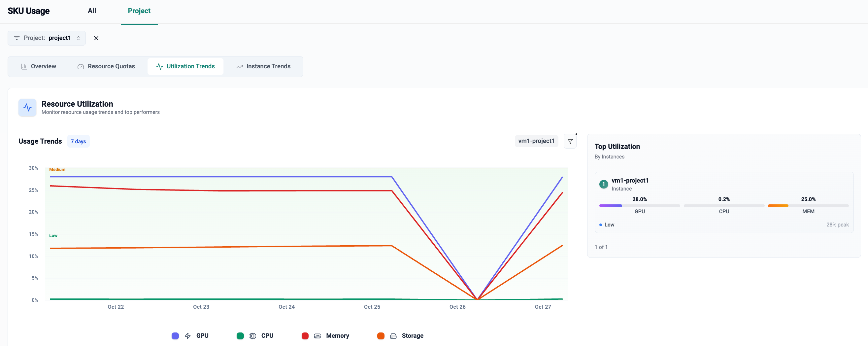
Task: Open the 7 days range selector
Action: point(78,141)
